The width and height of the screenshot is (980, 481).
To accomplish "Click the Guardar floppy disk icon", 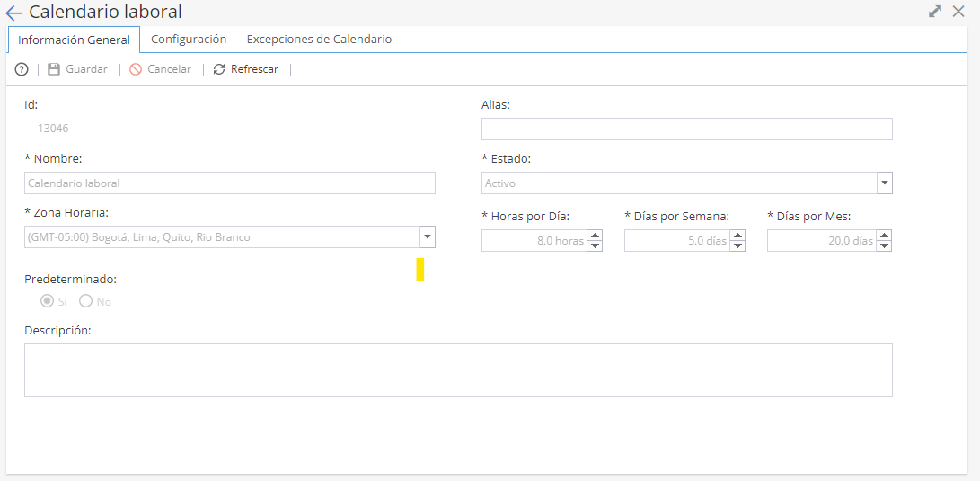I will [x=54, y=69].
